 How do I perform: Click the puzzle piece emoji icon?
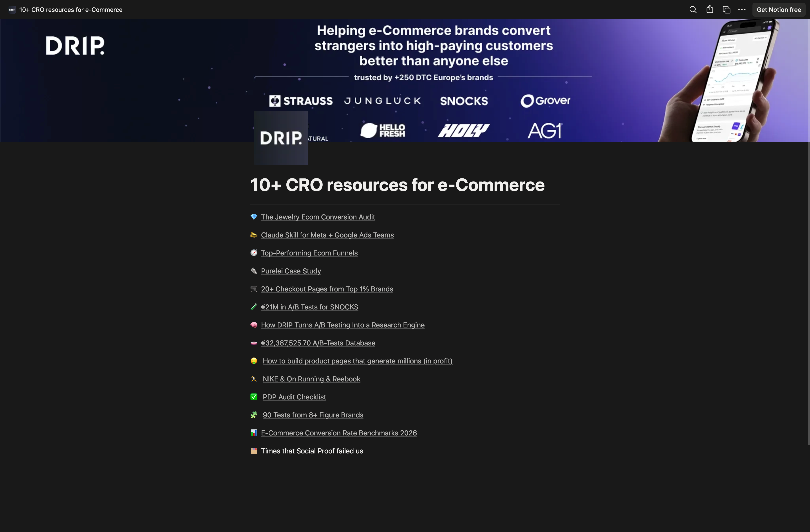pos(254,415)
